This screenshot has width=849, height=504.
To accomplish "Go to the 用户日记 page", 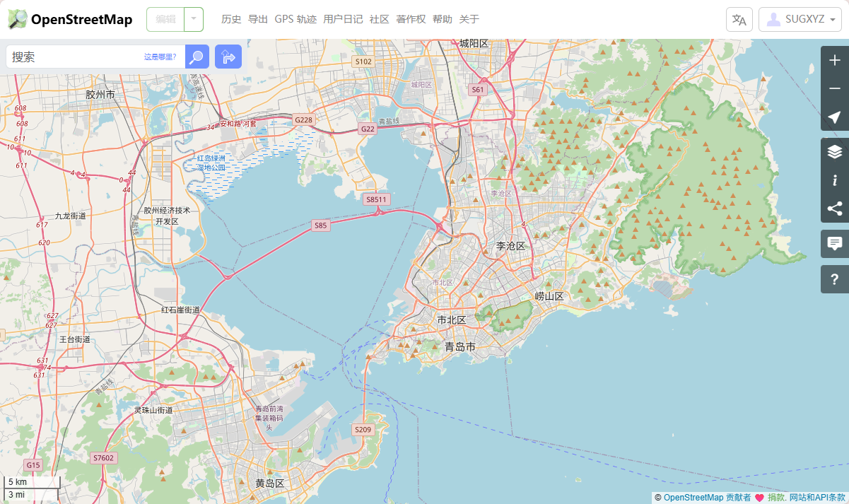I will 343,20.
